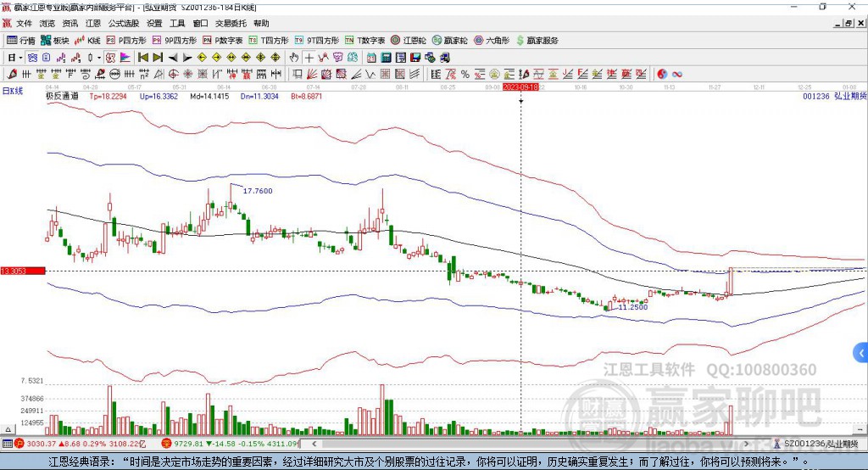This screenshot has width=868, height=470.
Task: Open the 工具 menu
Action: (177, 23)
